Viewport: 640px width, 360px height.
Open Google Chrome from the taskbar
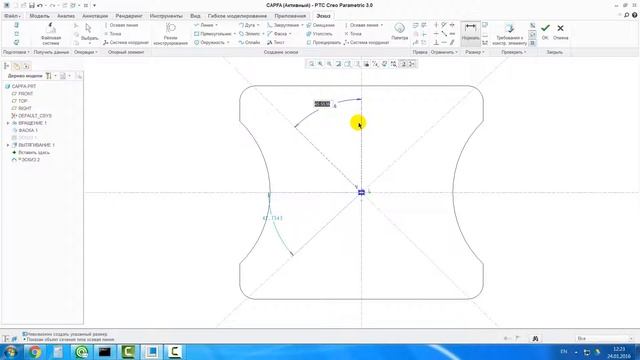[35, 351]
